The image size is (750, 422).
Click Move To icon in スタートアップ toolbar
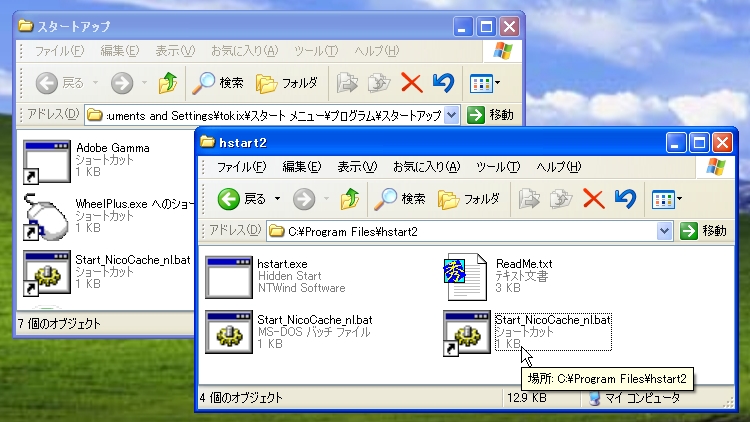(347, 83)
